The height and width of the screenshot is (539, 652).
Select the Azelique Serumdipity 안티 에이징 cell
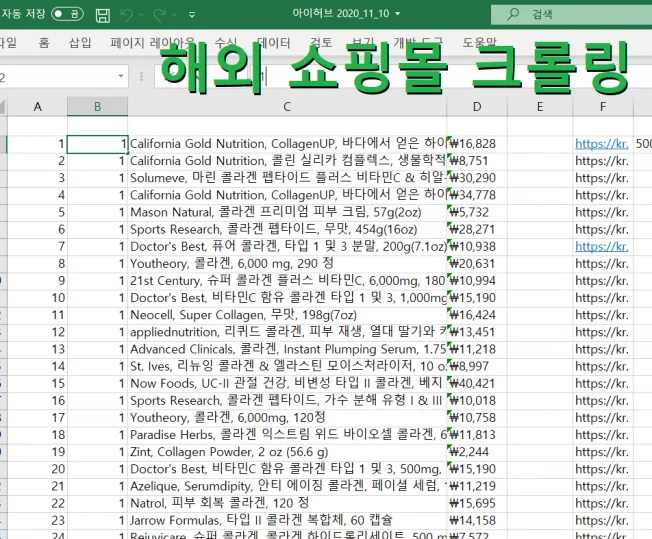click(287, 486)
